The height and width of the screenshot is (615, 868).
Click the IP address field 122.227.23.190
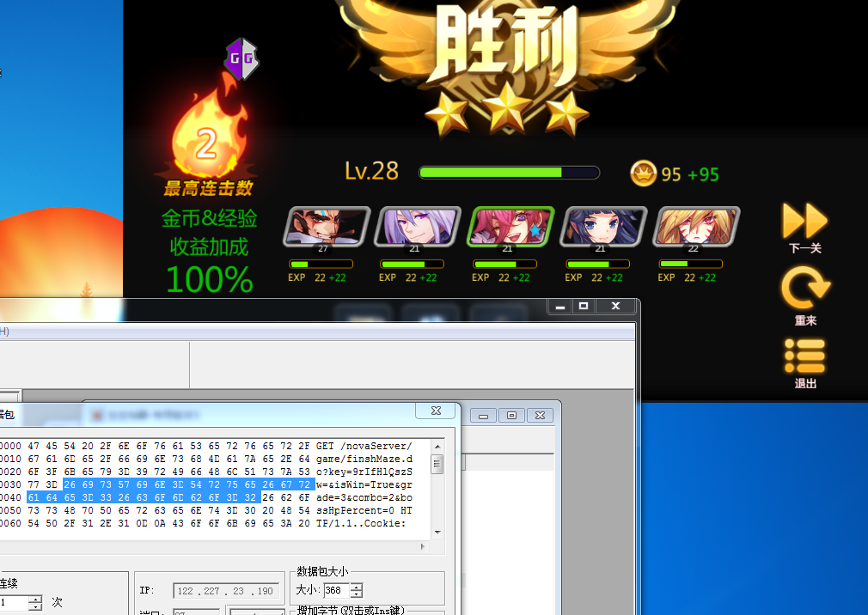tap(226, 591)
